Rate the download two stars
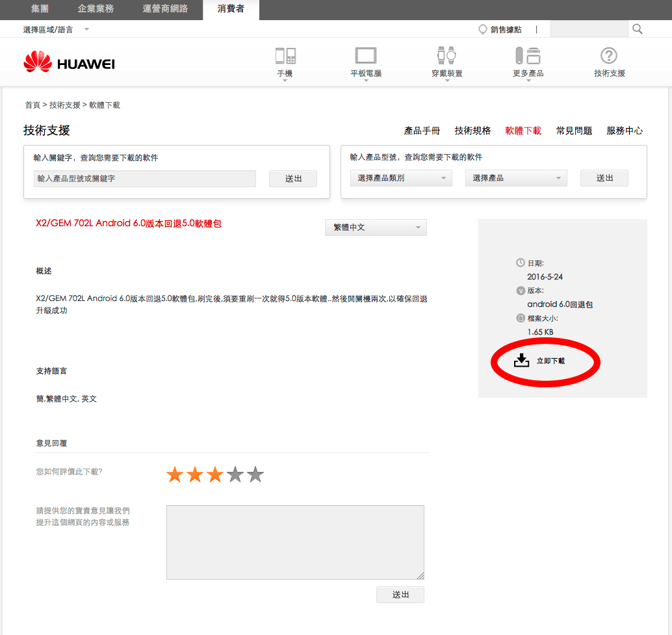Screen dimensions: 672x635 (x=195, y=474)
